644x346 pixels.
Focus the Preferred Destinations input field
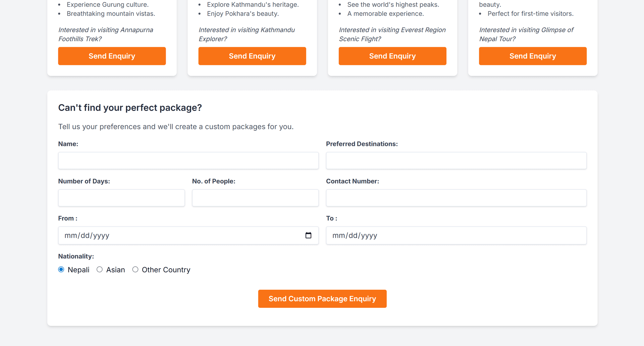[x=456, y=161]
